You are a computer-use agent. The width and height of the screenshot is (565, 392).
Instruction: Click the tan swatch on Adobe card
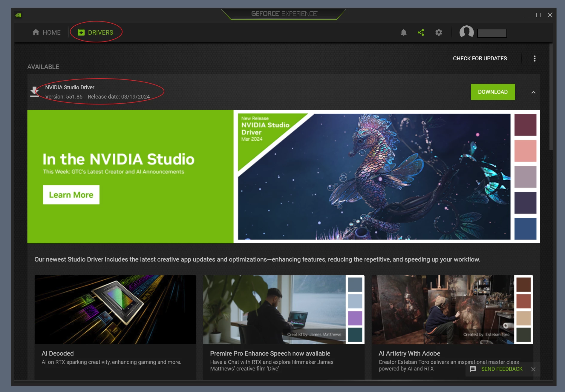click(x=523, y=318)
